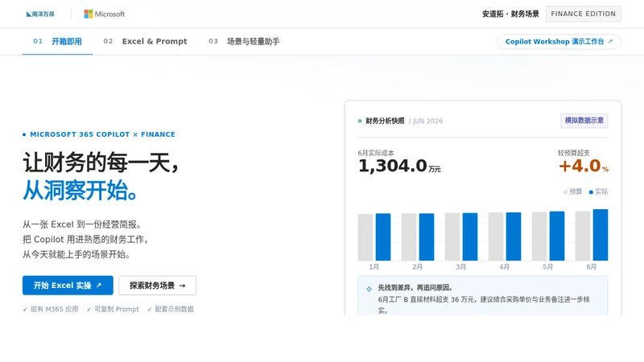644x362 pixels.
Task: Click 探索财务场景 button
Action: 157,286
